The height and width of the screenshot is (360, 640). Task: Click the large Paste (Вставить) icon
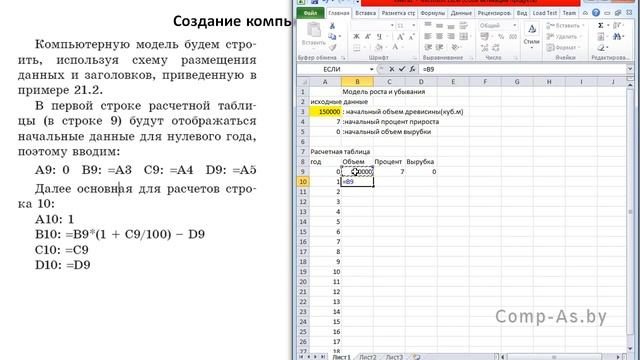point(314,29)
